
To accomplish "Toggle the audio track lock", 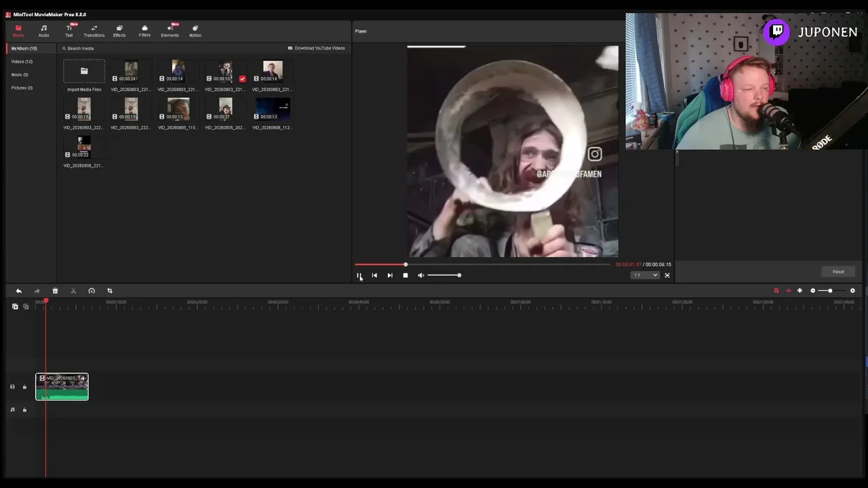I will coord(24,409).
